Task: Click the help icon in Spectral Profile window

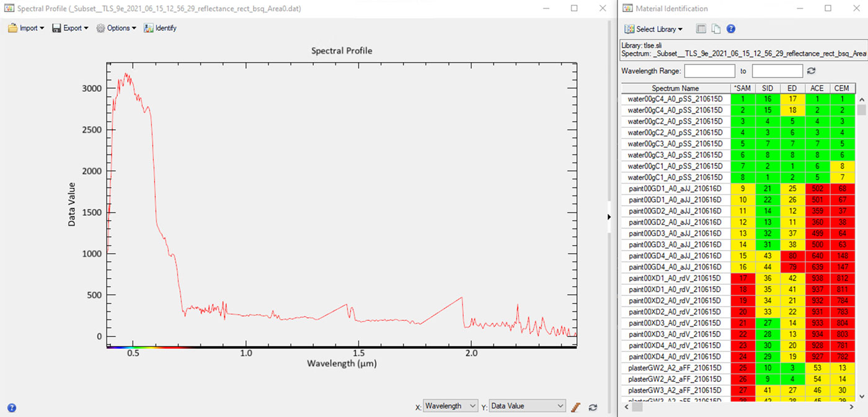Action: [x=11, y=408]
